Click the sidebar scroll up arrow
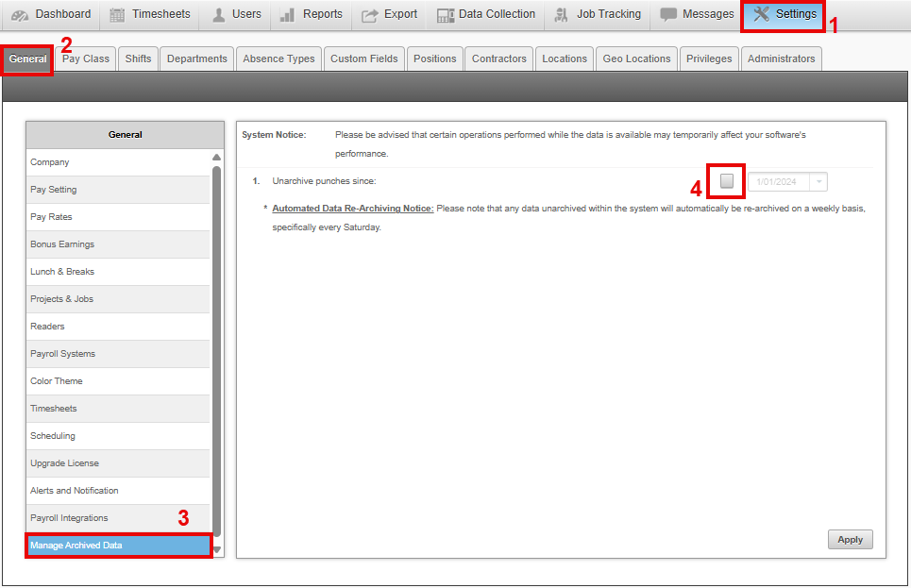 tap(217, 157)
